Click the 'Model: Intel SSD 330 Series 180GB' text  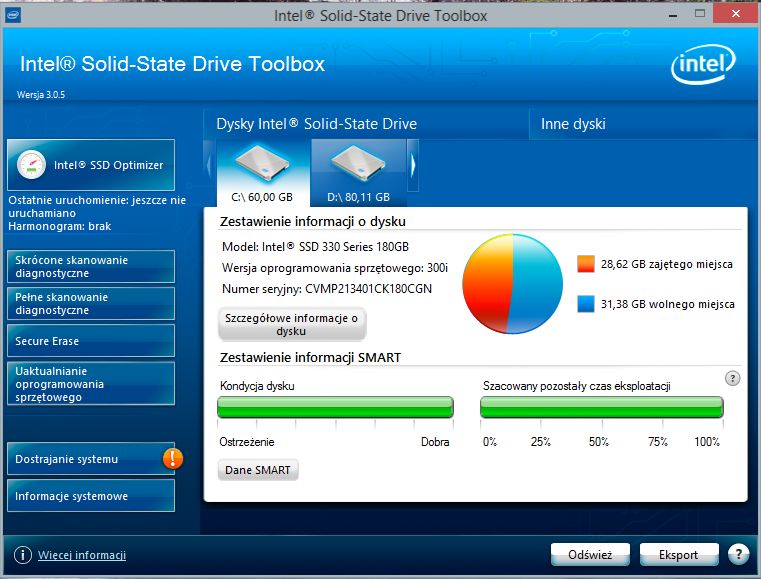click(x=315, y=247)
